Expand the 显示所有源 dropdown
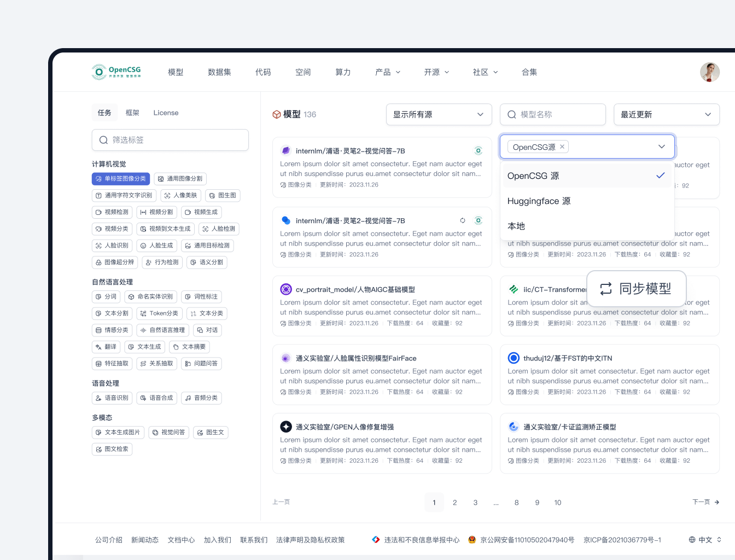 pos(438,114)
